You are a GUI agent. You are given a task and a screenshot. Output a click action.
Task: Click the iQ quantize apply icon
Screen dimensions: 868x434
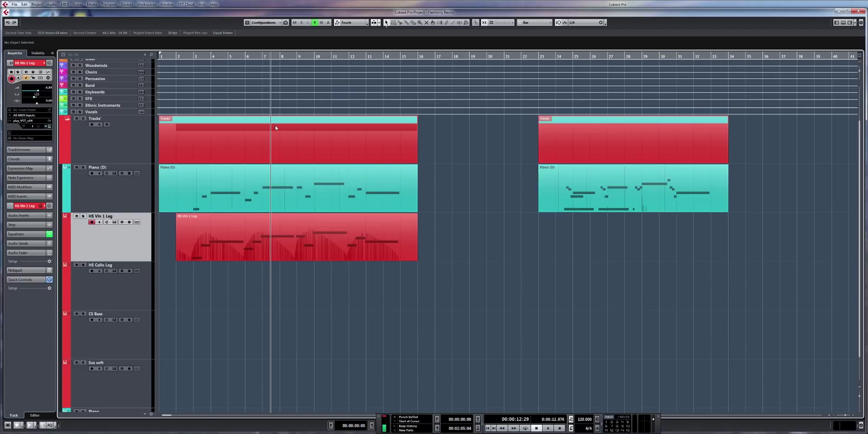click(558, 23)
